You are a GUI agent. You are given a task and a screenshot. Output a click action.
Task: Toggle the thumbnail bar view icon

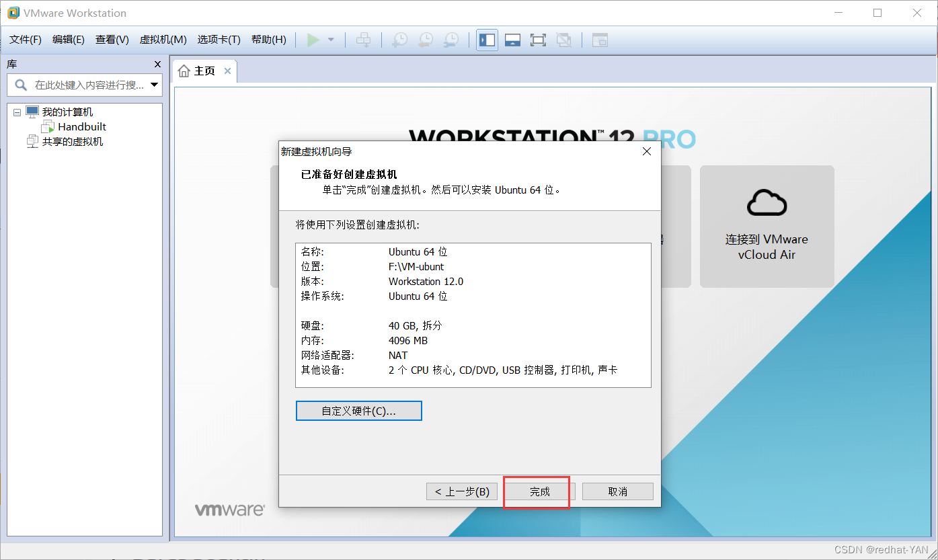[x=512, y=40]
